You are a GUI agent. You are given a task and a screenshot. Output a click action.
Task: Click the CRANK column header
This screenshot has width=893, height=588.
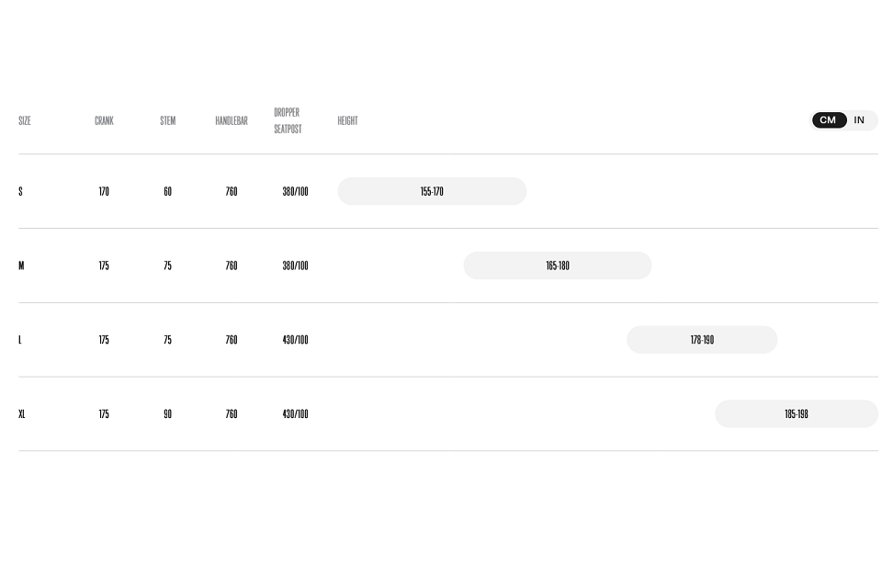(x=104, y=120)
